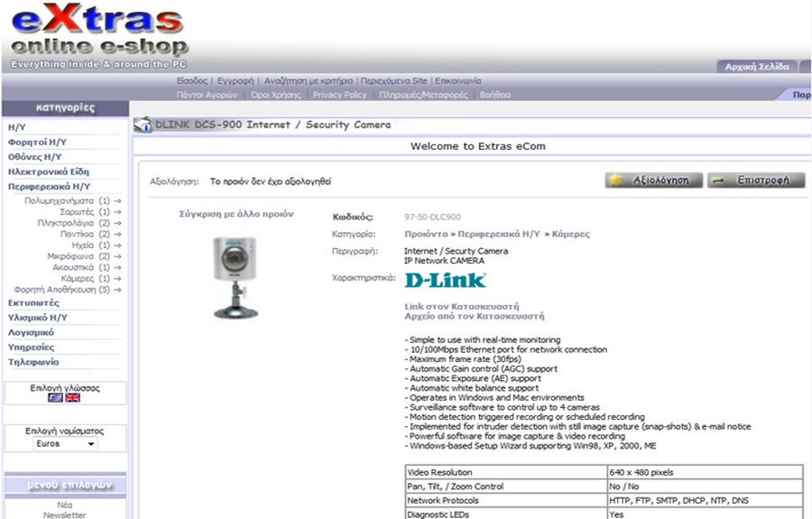Open the Ποντίκια subcategory
Viewport: 812px width, 519px height.
click(x=77, y=234)
